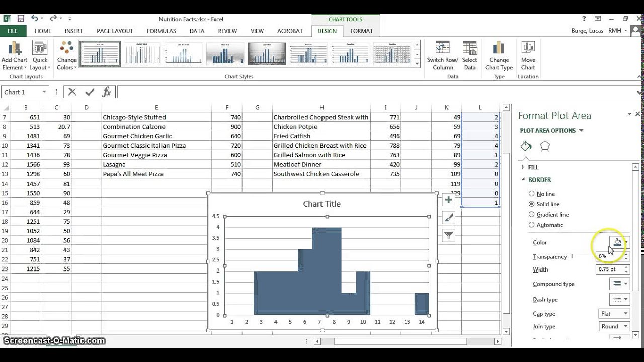Image resolution: width=644 pixels, height=362 pixels.
Task: Switch to the PAGE LAYOUT tab
Action: tap(115, 31)
